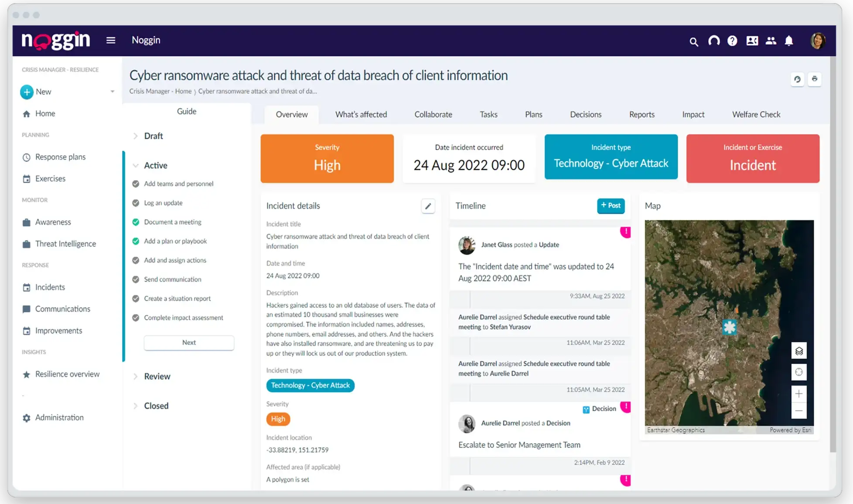Toggle the 'Add a plan or playbook' check
Image resolution: width=853 pixels, height=504 pixels.
click(136, 241)
